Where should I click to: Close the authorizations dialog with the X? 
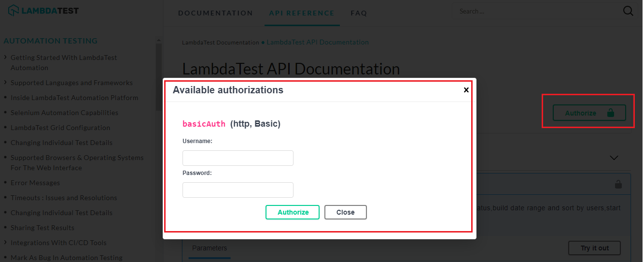tap(466, 90)
